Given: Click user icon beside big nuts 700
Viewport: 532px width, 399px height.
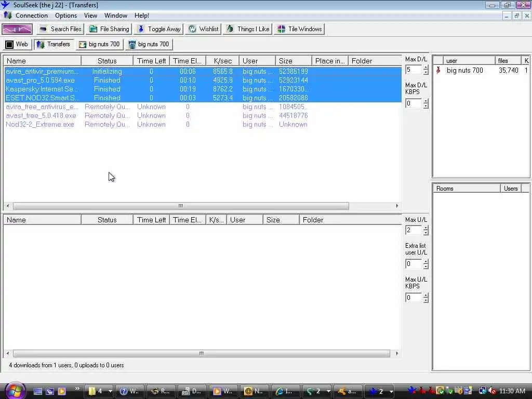Looking at the screenshot, I should click(x=438, y=70).
